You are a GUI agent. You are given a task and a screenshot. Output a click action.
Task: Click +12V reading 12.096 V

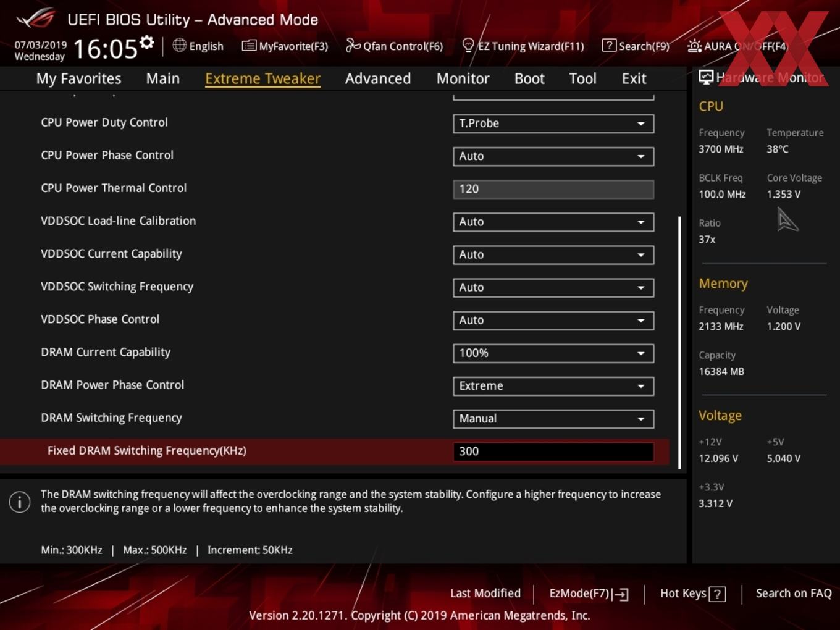pyautogui.click(x=718, y=458)
